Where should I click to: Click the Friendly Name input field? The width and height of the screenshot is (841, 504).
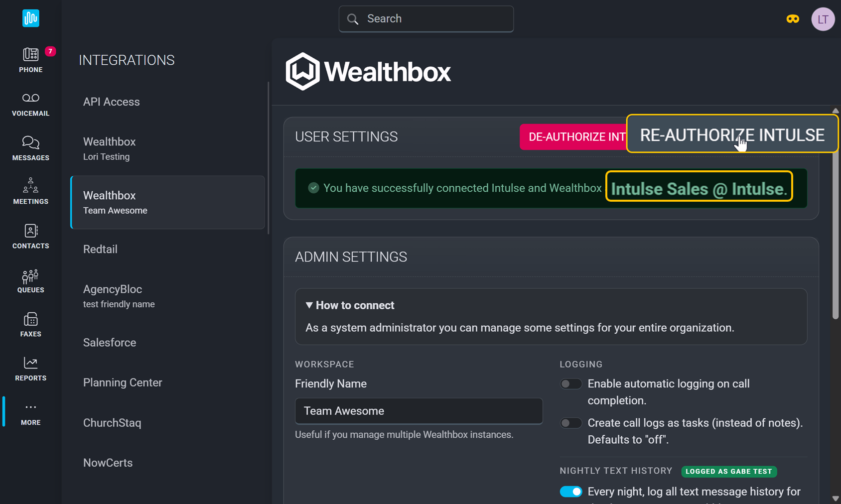[x=419, y=411]
